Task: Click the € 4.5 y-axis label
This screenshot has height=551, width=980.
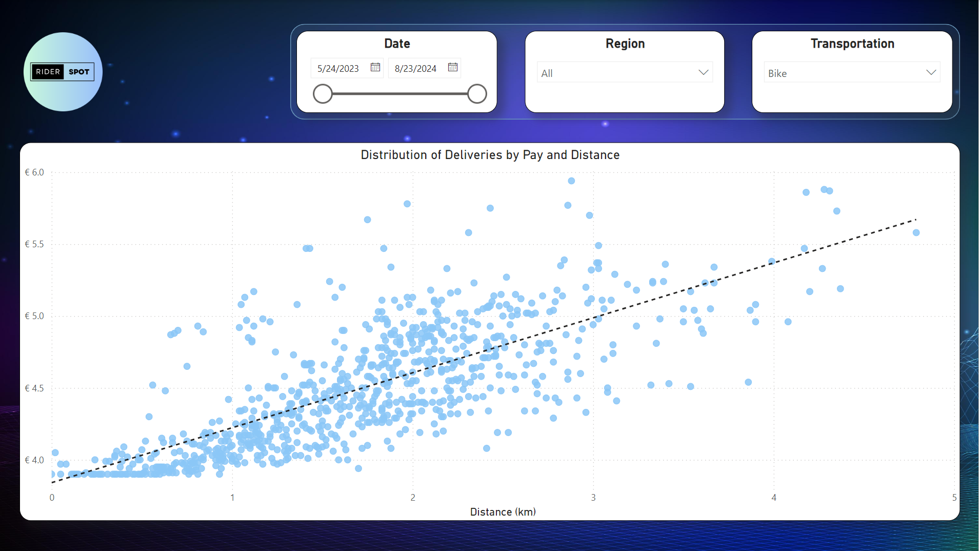Action: coord(34,388)
